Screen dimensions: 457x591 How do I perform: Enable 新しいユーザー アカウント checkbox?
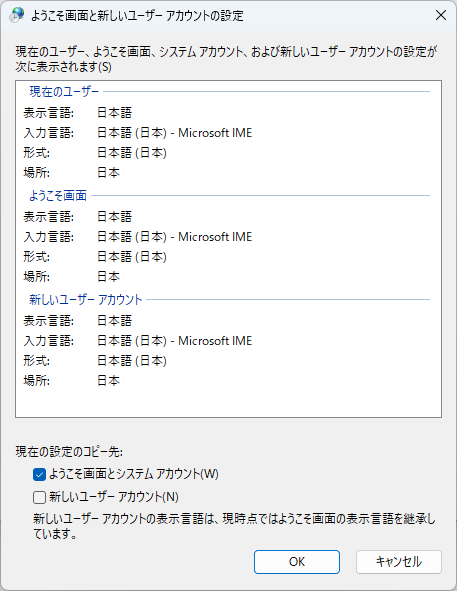(x=39, y=497)
